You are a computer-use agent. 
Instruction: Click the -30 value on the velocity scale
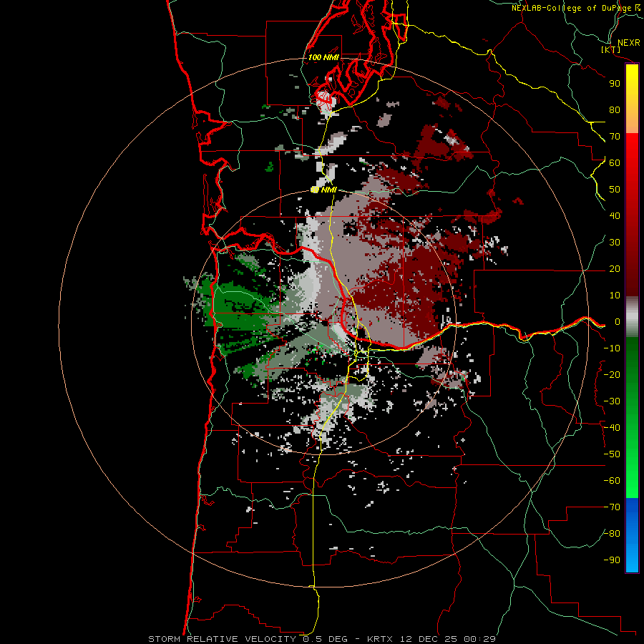(x=612, y=401)
